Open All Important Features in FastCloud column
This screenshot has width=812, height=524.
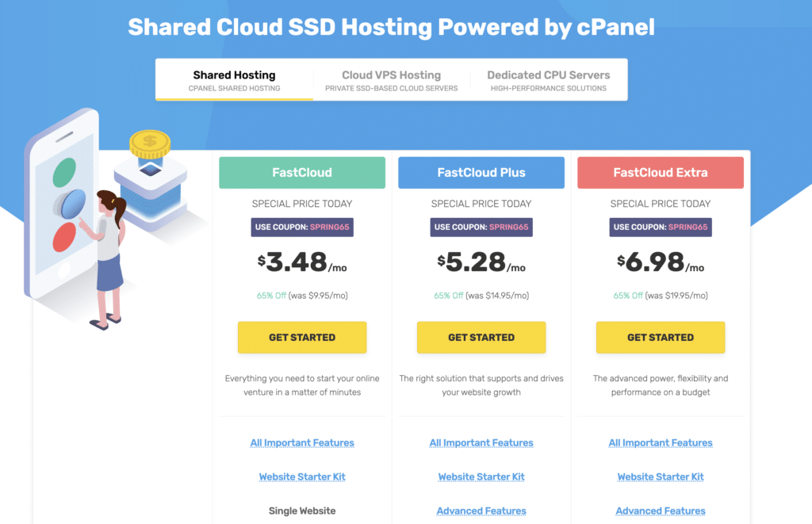pyautogui.click(x=302, y=442)
